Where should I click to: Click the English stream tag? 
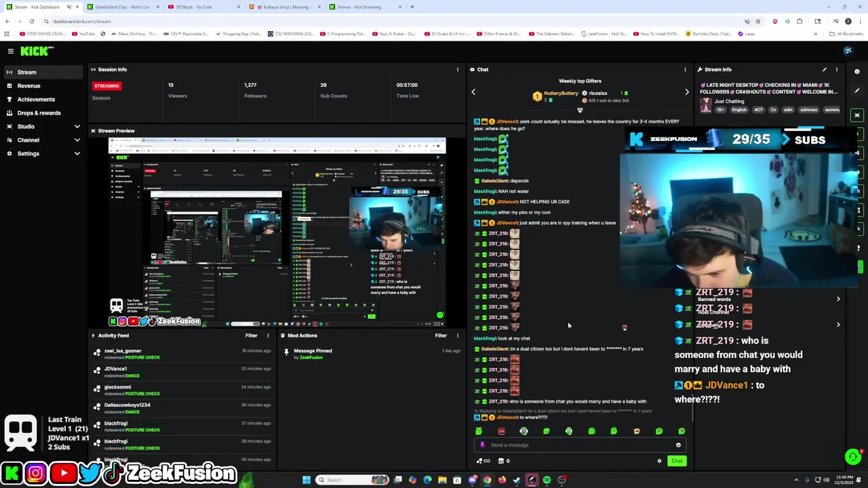739,110
